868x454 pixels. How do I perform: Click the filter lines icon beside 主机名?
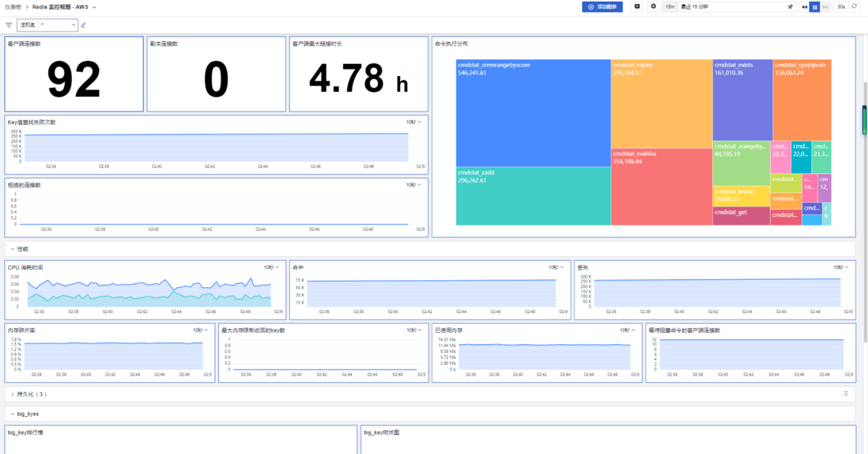click(9, 25)
